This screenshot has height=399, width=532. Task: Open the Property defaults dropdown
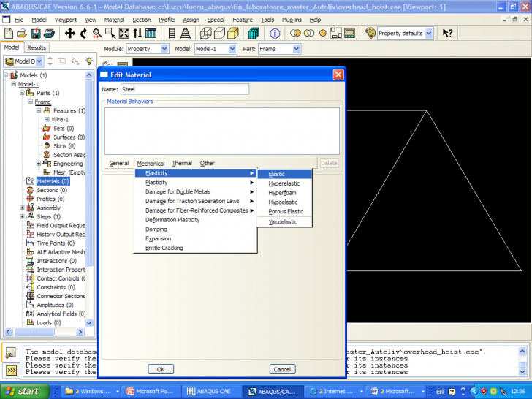[x=427, y=34]
